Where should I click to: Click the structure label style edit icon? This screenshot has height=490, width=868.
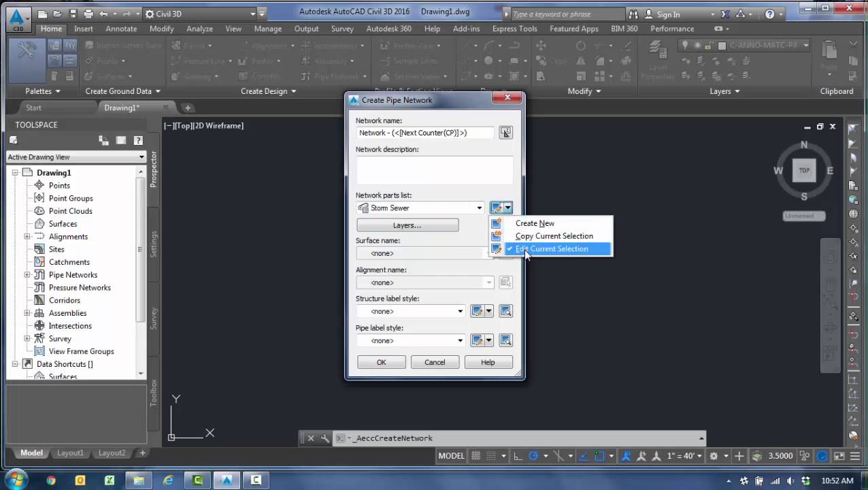coord(477,311)
